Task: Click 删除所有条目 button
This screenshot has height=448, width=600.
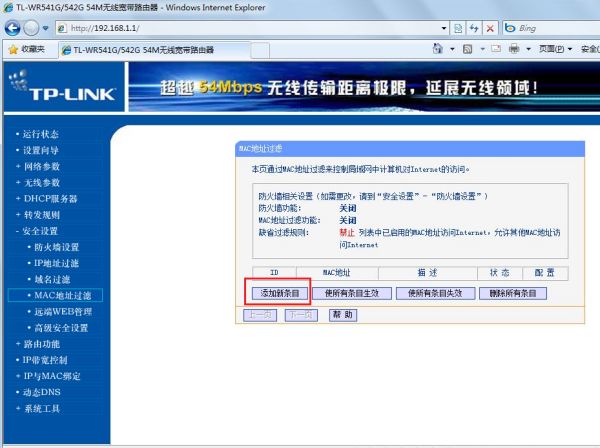Action: pyautogui.click(x=513, y=293)
